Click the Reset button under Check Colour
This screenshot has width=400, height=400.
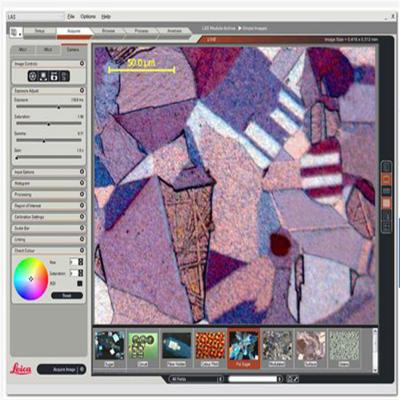tap(67, 295)
